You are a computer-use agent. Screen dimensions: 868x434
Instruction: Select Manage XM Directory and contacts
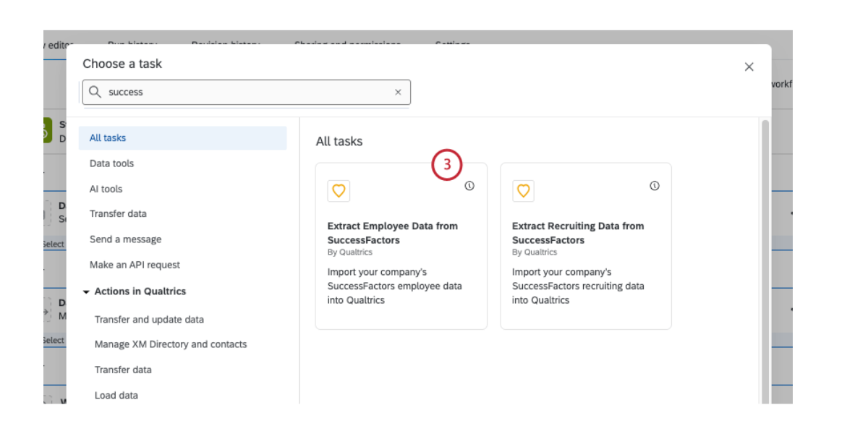click(171, 344)
